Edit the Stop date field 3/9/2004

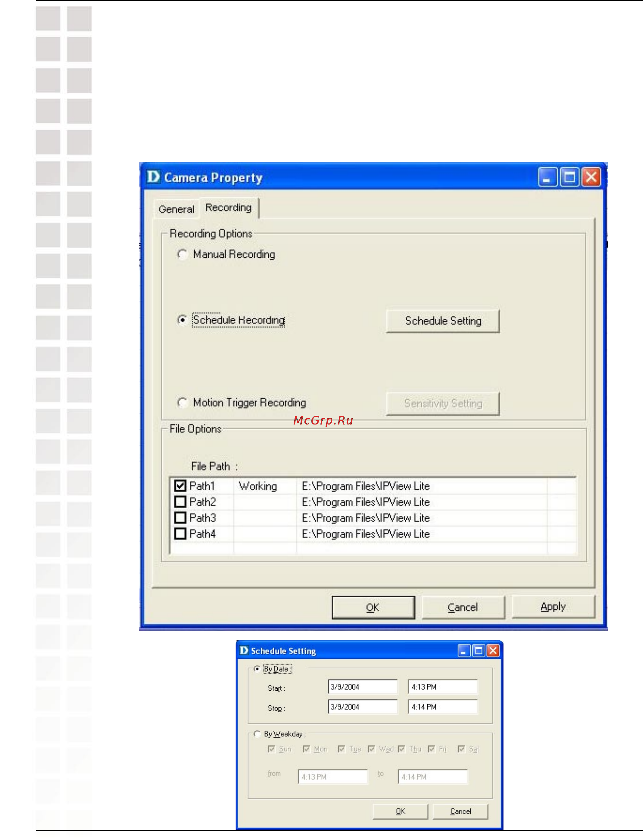pos(363,707)
